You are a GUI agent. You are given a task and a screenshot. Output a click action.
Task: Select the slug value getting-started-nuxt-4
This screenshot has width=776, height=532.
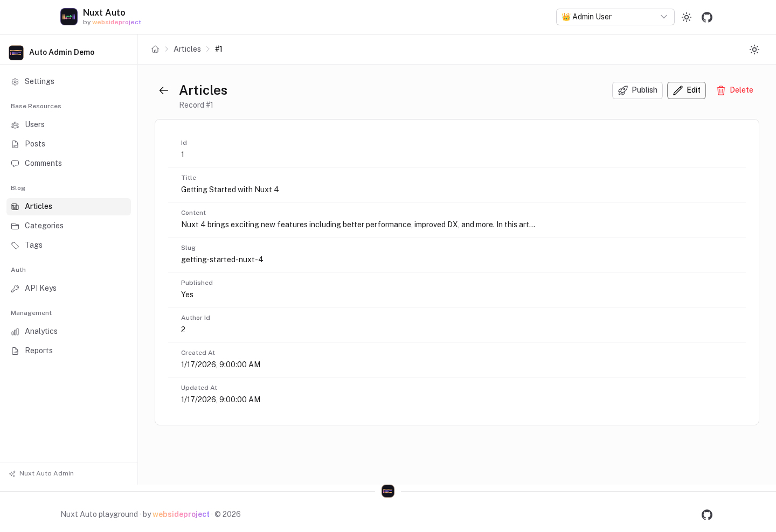(222, 260)
